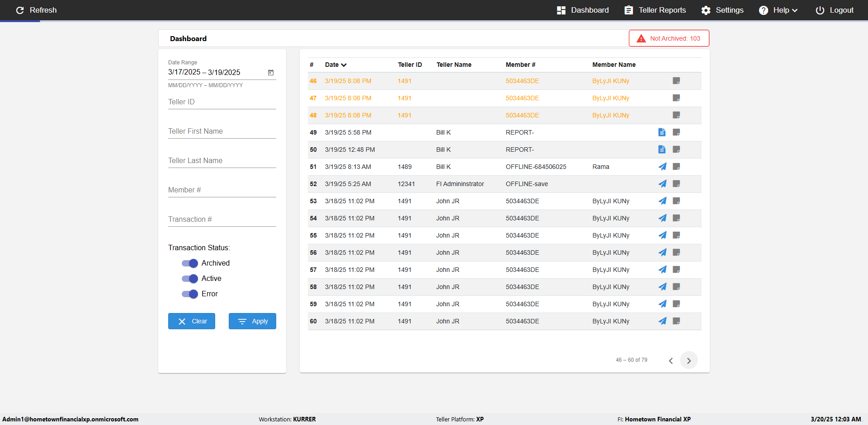Screen dimensions: 868x425
Task: Open the calendar picker in Date Range
Action: point(271,72)
